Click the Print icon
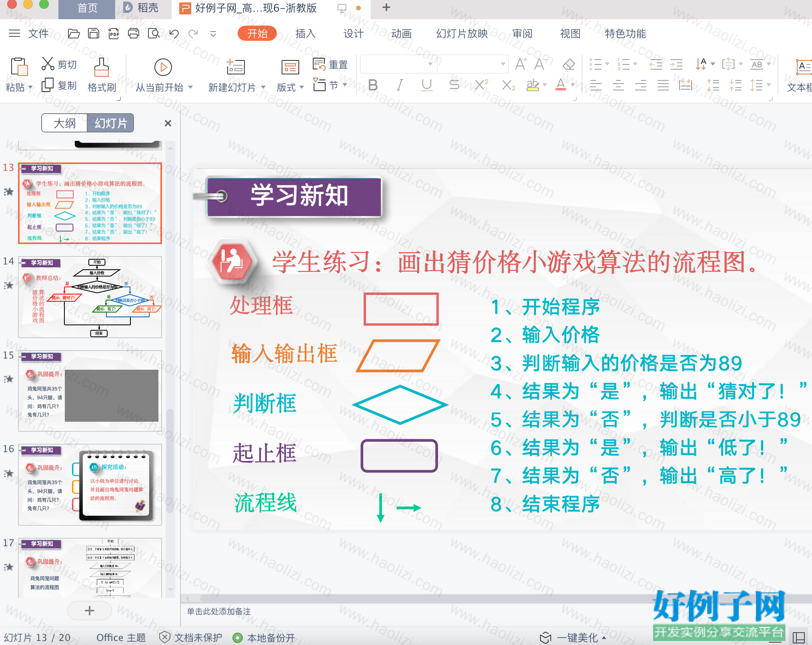Screen dimensions: 812x645 pos(134,34)
